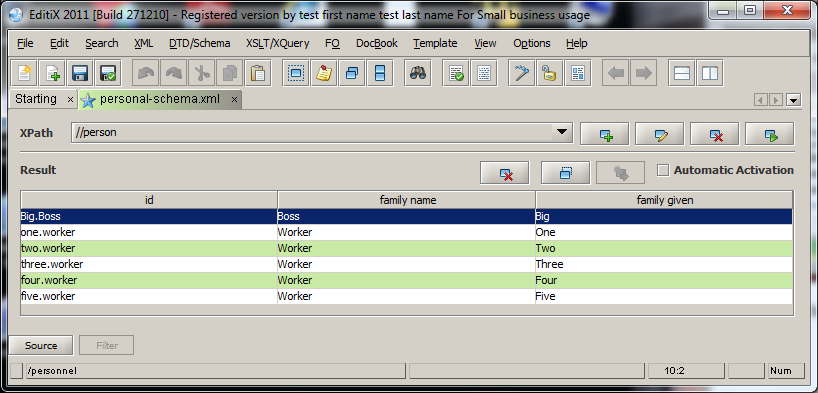Viewport: 818px width, 393px height.
Task: Expand the XPath history dropdown arrow
Action: coord(561,133)
